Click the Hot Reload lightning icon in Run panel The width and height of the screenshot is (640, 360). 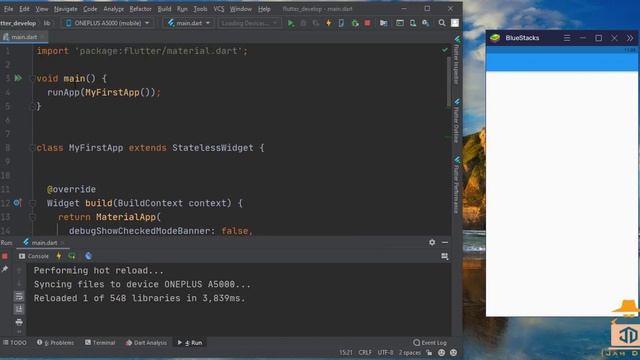pos(59,256)
